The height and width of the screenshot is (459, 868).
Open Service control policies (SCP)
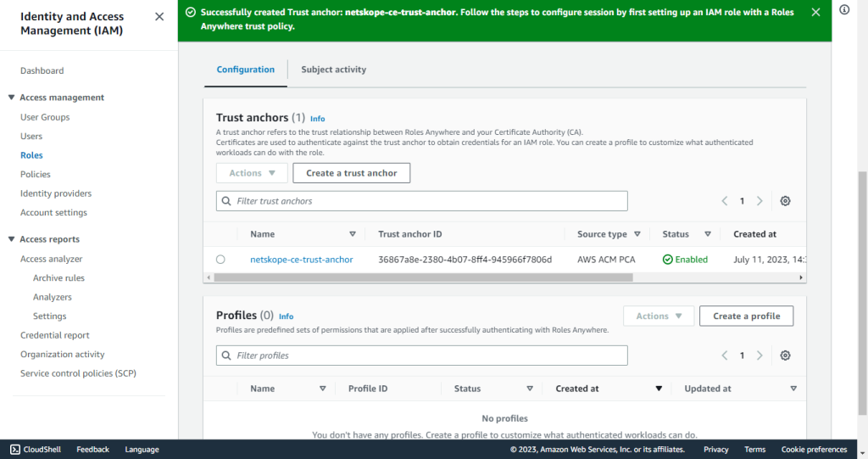tap(78, 373)
